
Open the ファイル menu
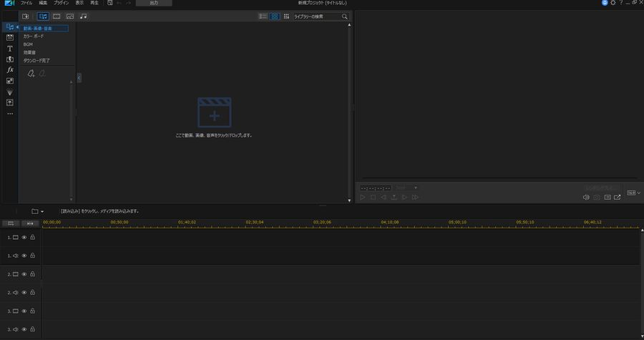click(26, 4)
